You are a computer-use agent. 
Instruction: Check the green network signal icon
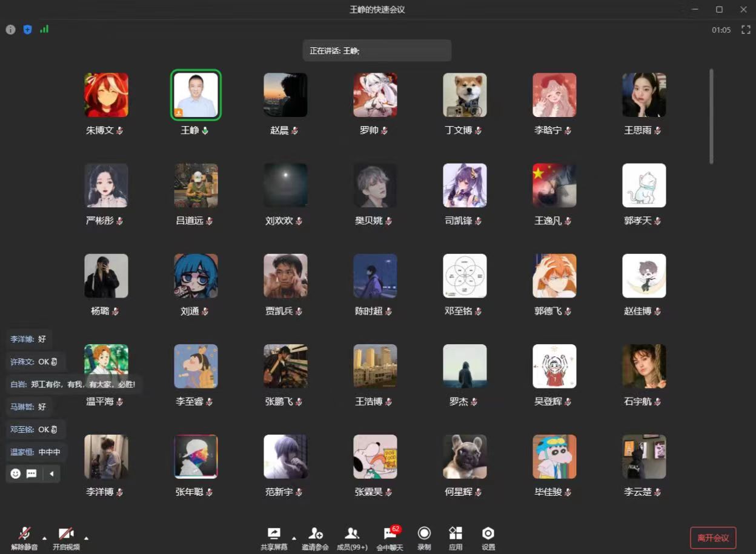click(x=44, y=29)
